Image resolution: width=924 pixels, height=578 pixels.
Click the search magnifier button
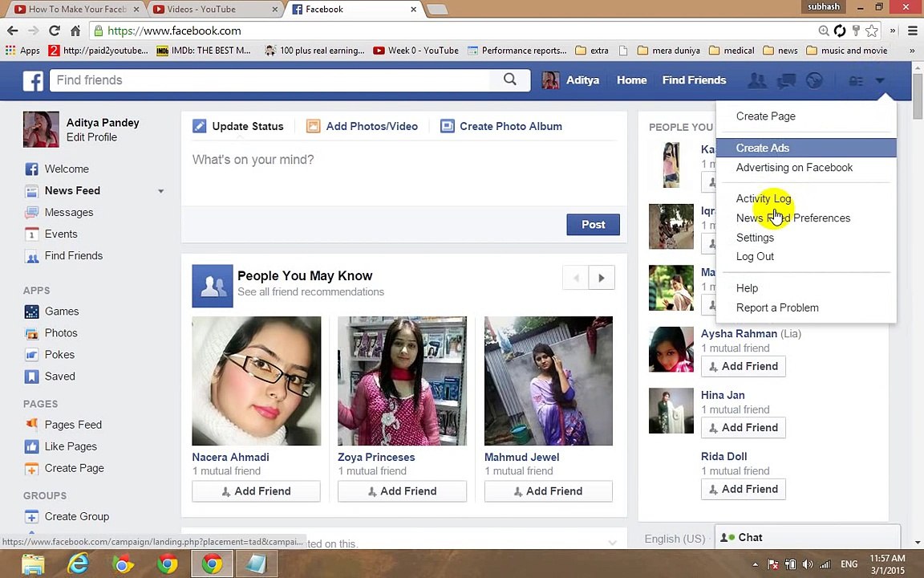[510, 79]
